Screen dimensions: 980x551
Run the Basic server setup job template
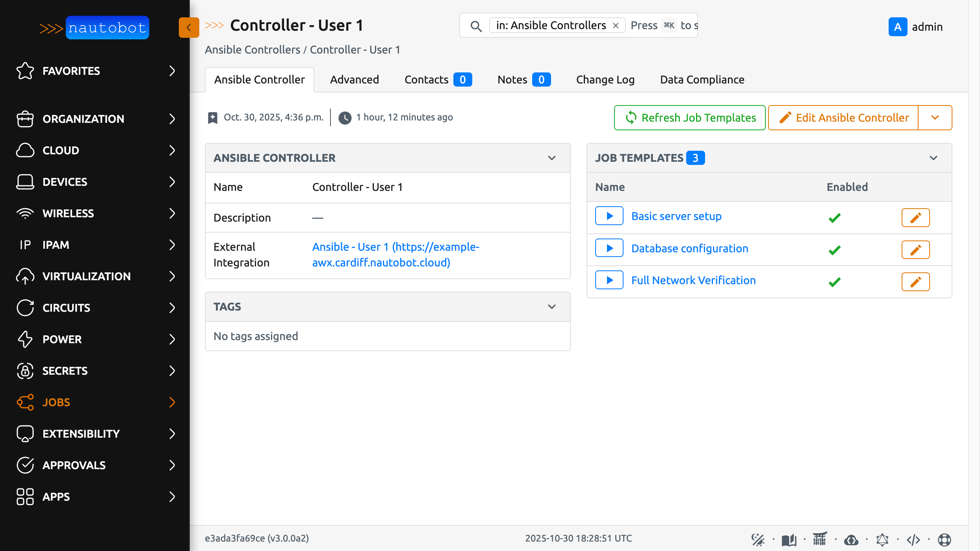coord(609,216)
